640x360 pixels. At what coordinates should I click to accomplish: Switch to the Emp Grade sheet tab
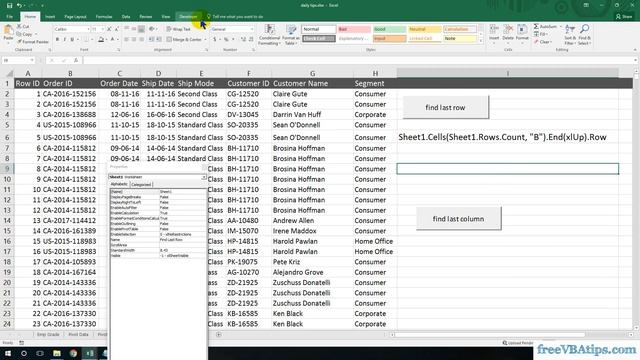pyautogui.click(x=48, y=334)
